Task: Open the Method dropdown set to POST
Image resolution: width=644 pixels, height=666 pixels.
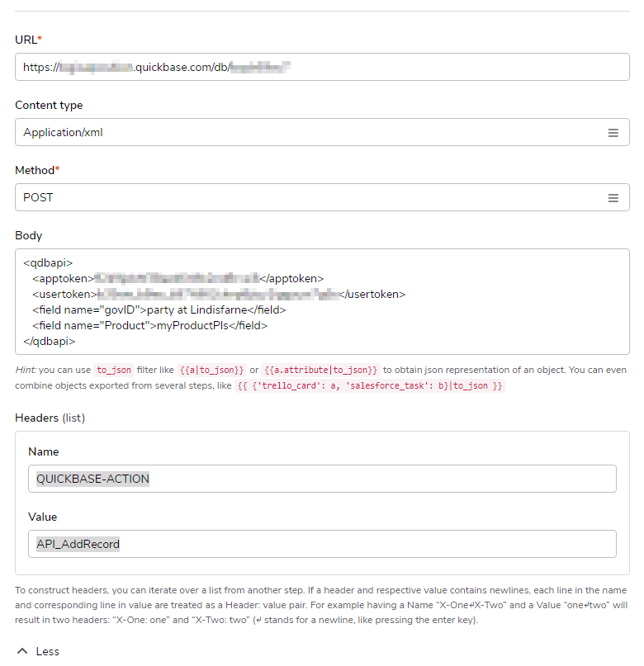Action: click(x=314, y=198)
